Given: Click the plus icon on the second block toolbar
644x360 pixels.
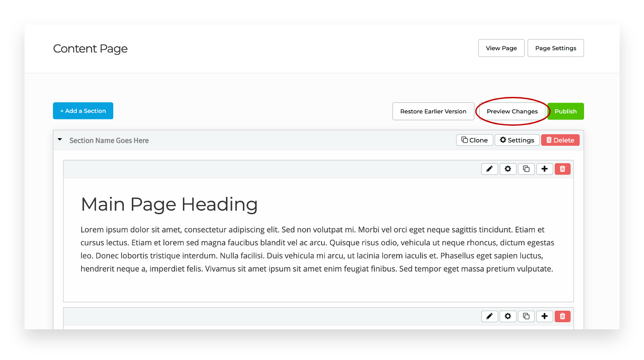Looking at the screenshot, I should [x=544, y=316].
